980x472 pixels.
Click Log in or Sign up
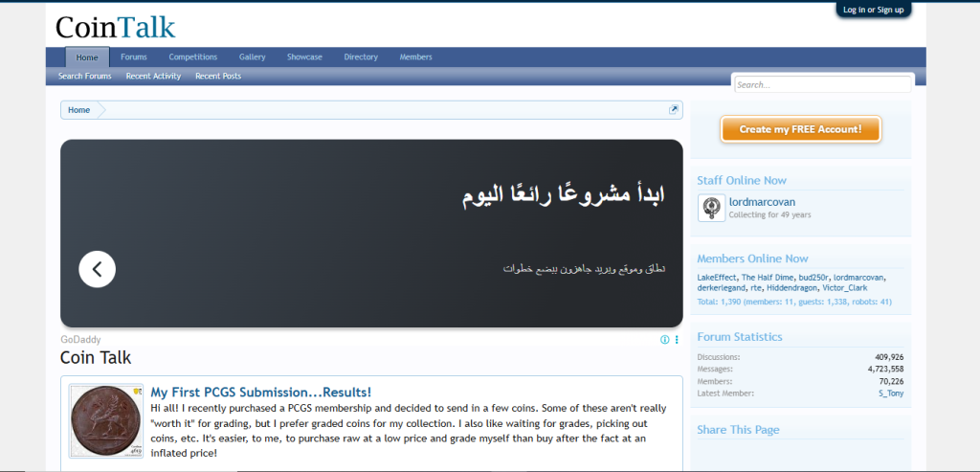[873, 10]
